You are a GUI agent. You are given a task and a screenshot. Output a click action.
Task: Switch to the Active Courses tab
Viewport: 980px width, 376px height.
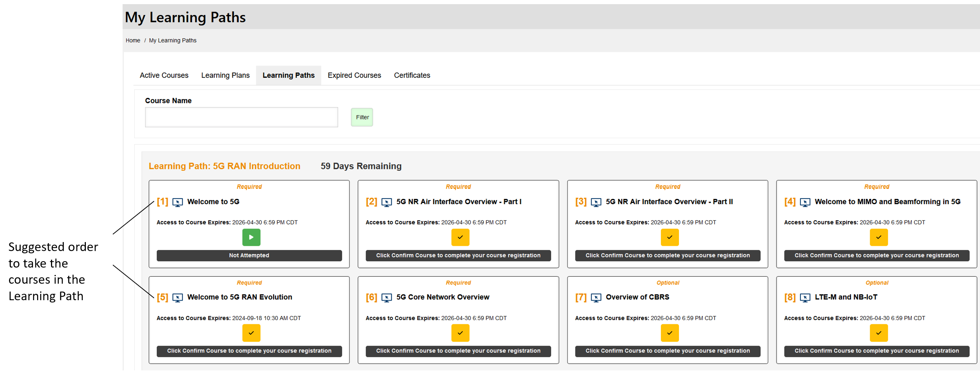[x=164, y=75]
